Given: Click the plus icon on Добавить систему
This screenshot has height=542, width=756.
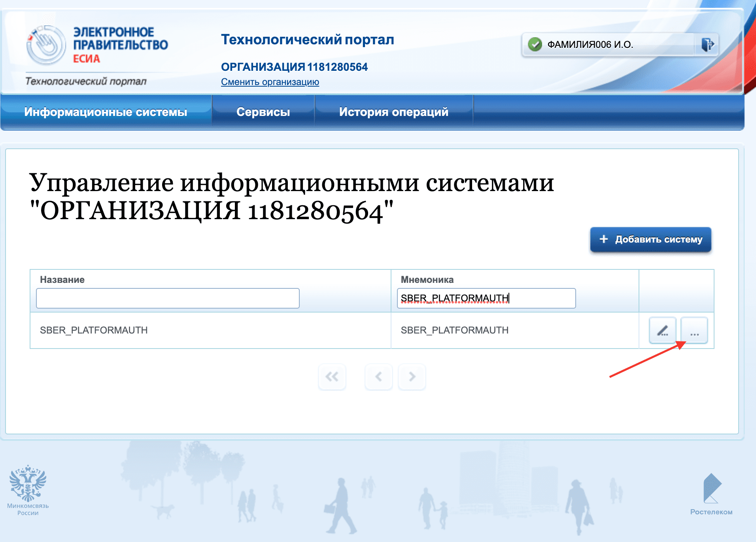Looking at the screenshot, I should 603,239.
